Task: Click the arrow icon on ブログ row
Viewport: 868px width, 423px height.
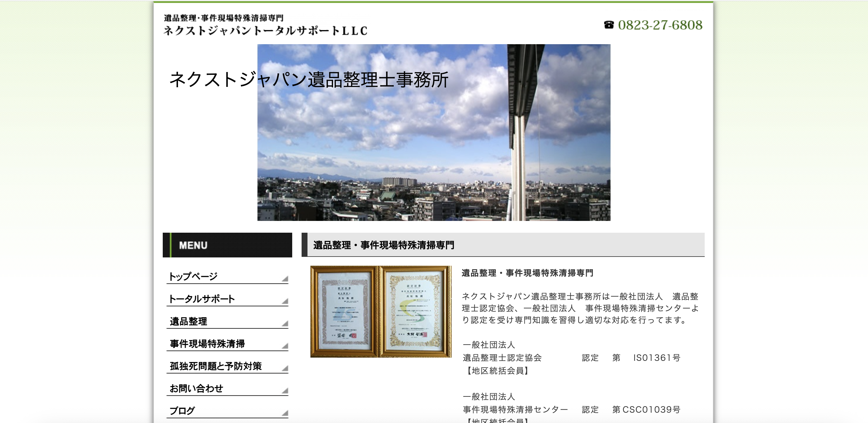Action: (x=285, y=413)
